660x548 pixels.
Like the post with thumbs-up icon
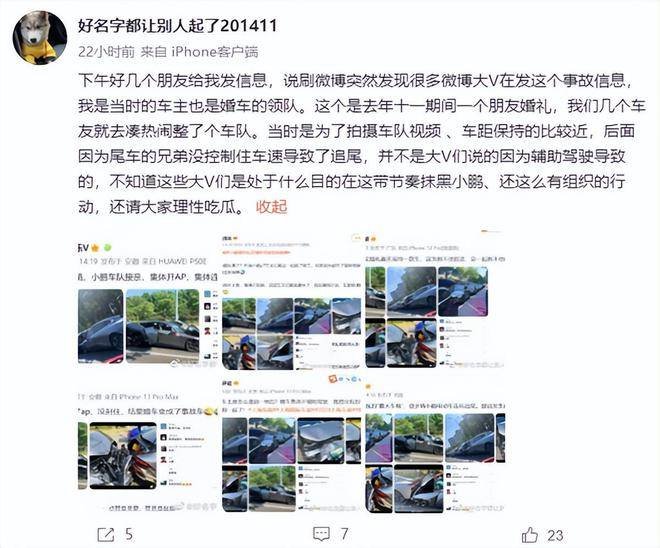tap(530, 535)
